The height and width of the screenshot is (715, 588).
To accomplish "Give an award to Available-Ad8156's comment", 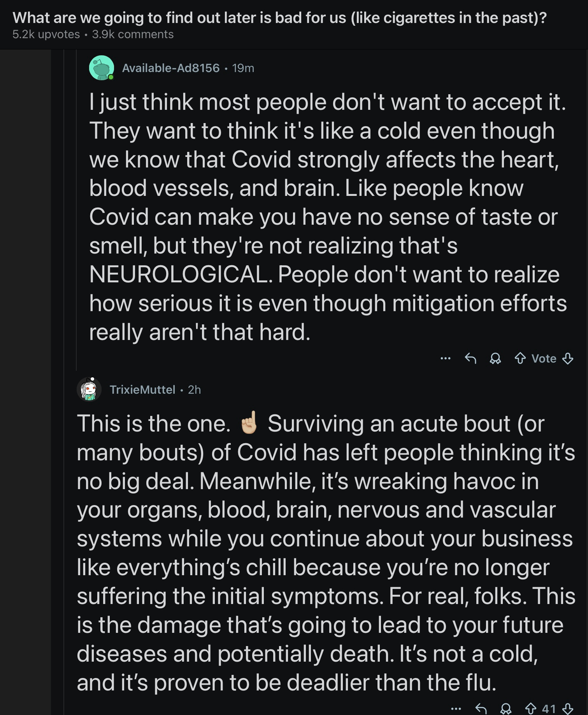I will click(x=495, y=358).
